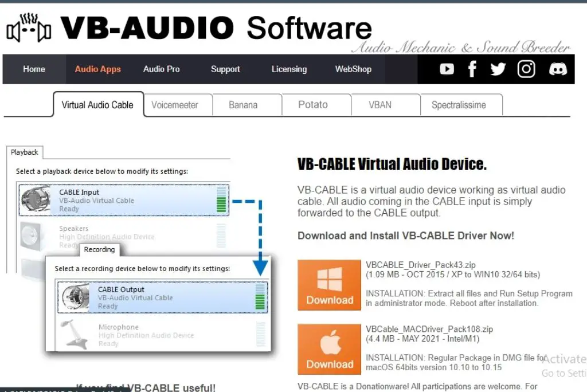Open the VB-Audio Twitter icon
This screenshot has height=392, width=587.
click(x=498, y=69)
